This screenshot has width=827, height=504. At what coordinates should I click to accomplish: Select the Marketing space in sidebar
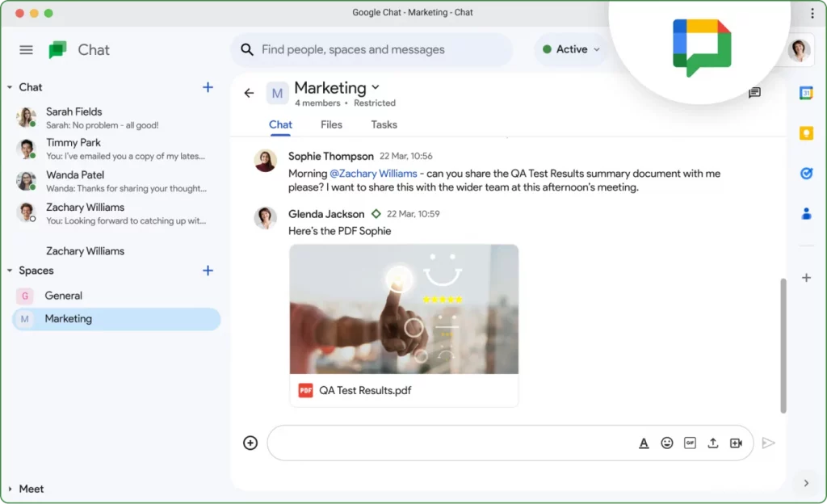pyautogui.click(x=116, y=319)
